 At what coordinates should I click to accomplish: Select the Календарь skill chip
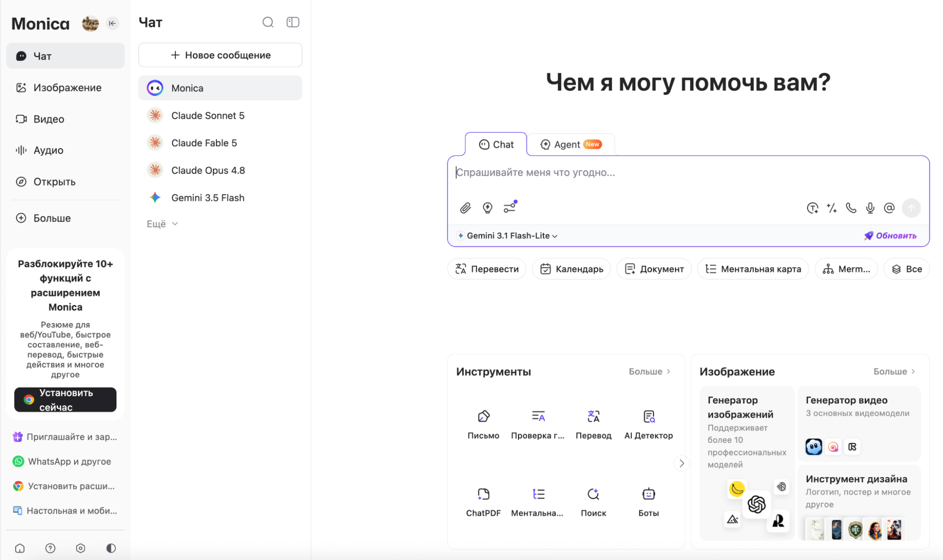point(571,269)
